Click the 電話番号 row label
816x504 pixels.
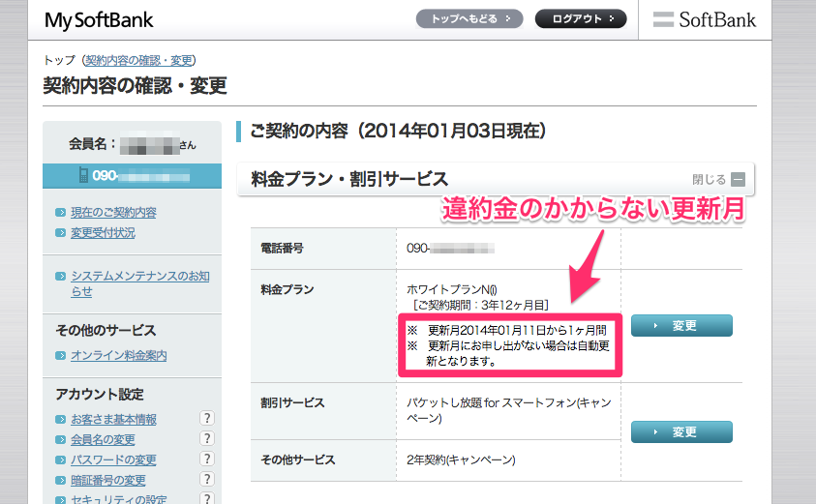282,249
